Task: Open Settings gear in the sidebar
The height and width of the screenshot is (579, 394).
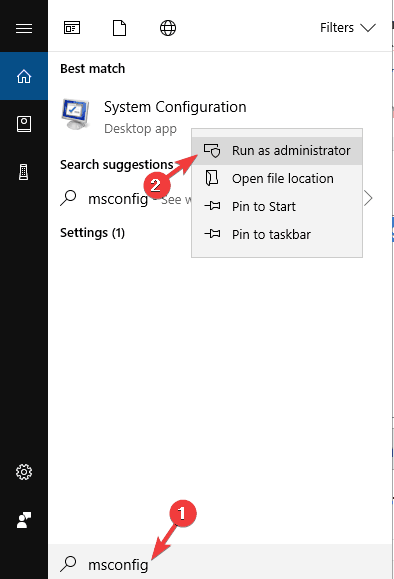Action: click(24, 472)
